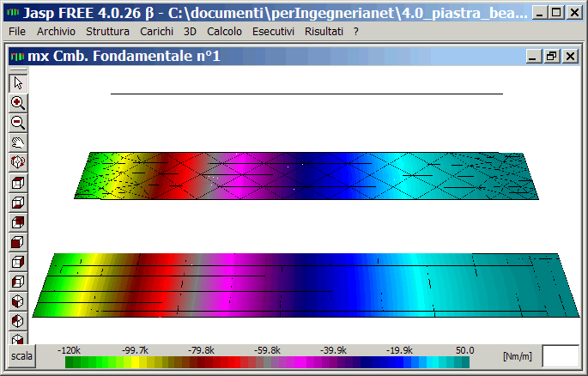Viewport: 588px width, 376px height.
Task: Click the -19.9k scale label
Action: click(399, 350)
